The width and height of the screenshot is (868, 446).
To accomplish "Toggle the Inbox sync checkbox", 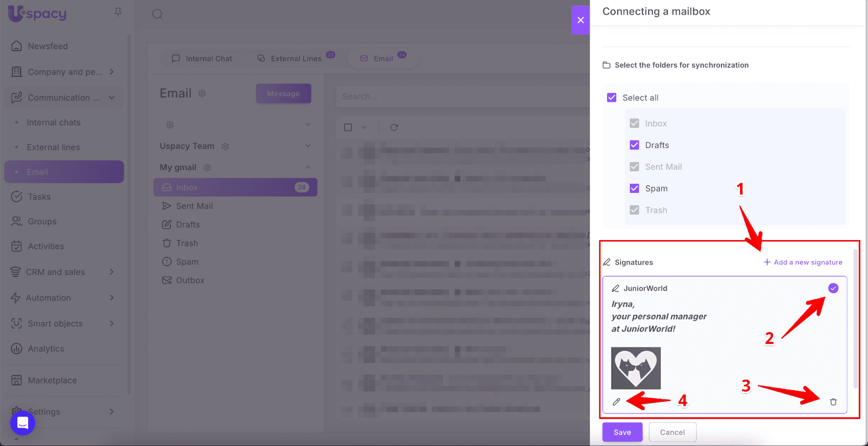I will point(634,124).
